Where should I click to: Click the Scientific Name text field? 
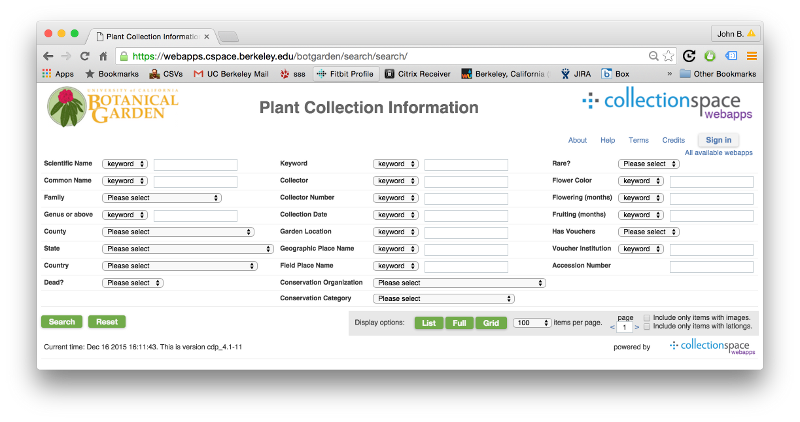pyautogui.click(x=195, y=164)
